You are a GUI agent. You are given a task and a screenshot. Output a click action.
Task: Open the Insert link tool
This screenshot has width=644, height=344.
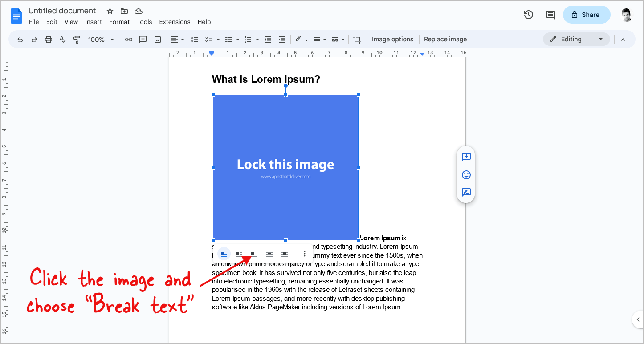coord(129,39)
